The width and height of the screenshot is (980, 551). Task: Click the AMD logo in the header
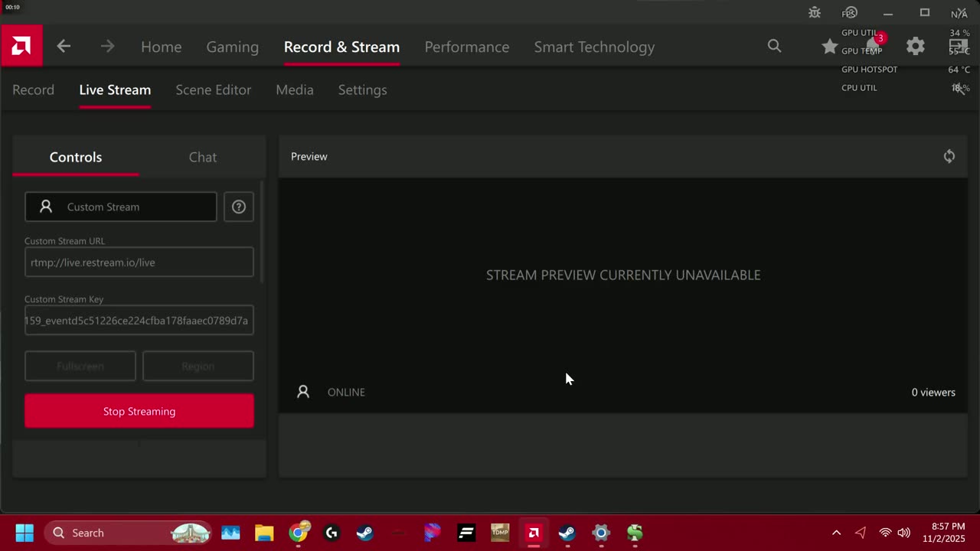21,46
